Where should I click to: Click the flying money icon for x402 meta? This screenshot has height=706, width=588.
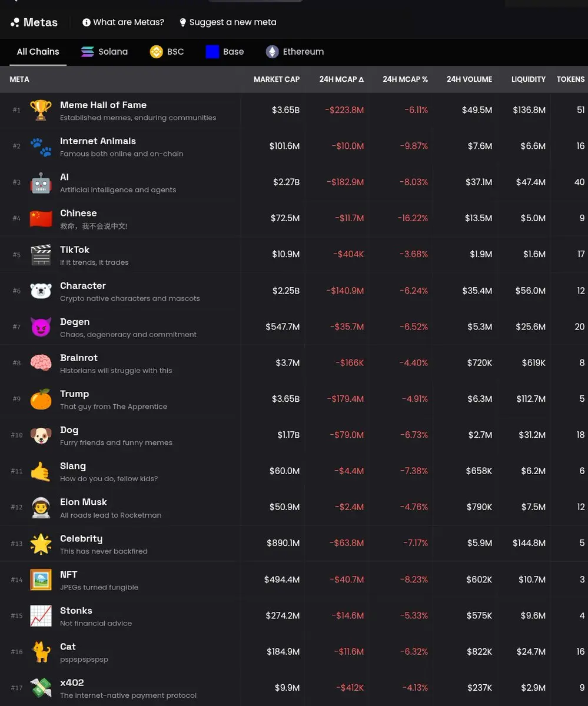[41, 688]
